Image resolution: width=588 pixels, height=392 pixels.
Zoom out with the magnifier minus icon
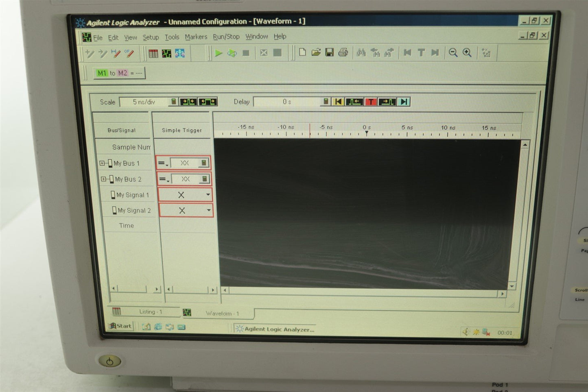coord(453,52)
